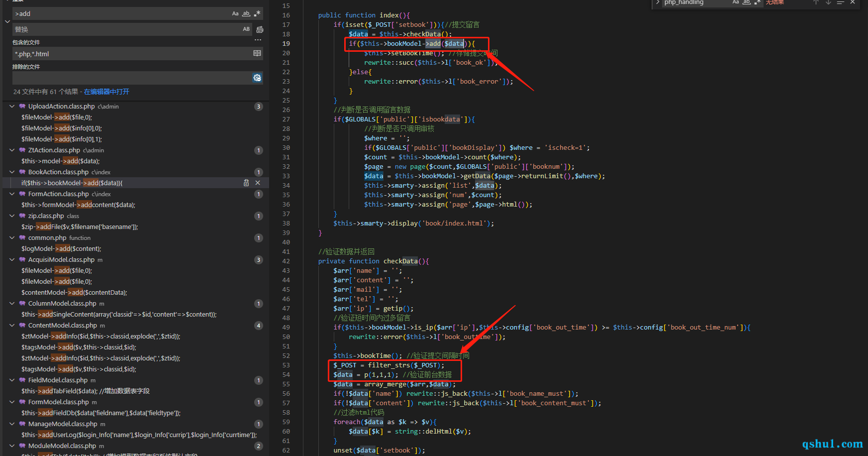Collapse ZtAction.class.php results

[x=12, y=150]
